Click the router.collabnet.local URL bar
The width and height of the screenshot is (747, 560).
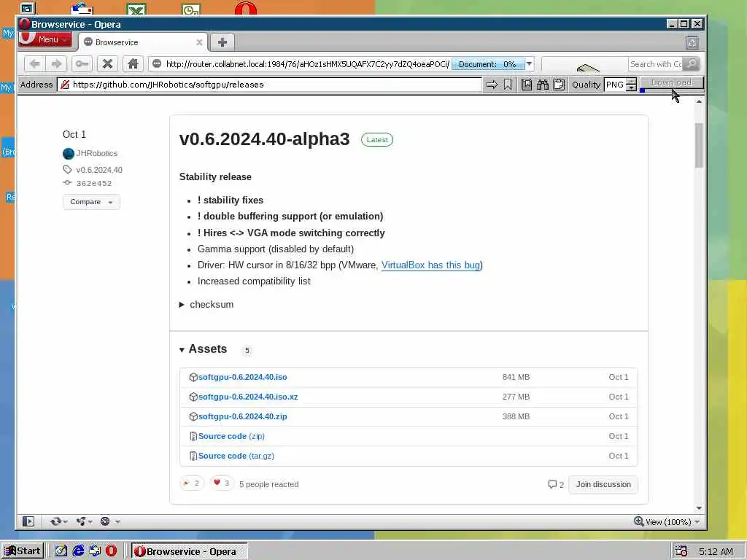[307, 64]
